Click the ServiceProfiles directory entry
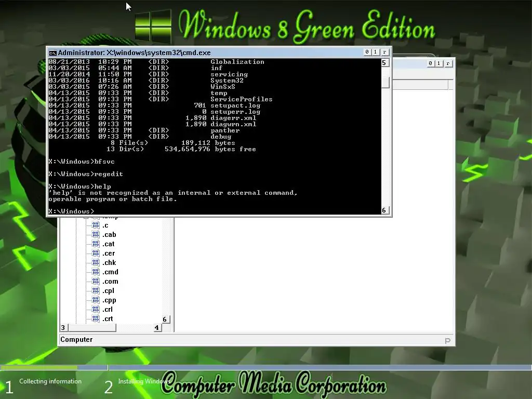532x399 pixels. click(x=241, y=99)
